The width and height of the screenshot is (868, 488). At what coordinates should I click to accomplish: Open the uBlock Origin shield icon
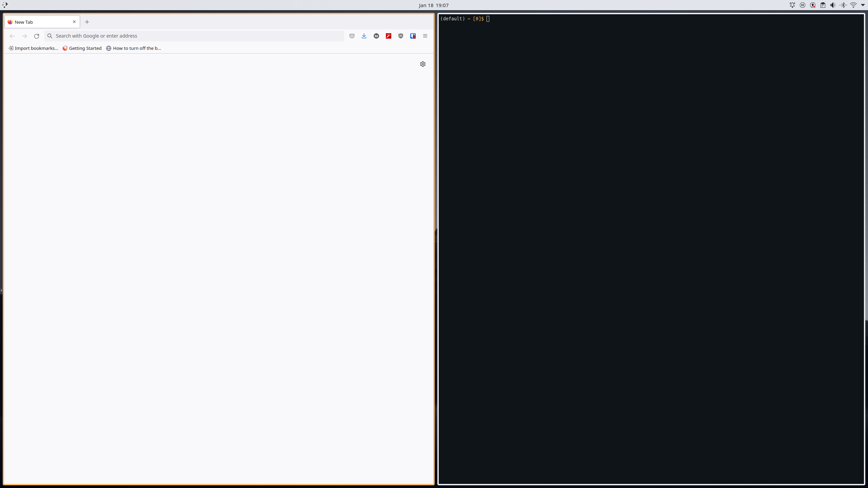[x=400, y=36]
